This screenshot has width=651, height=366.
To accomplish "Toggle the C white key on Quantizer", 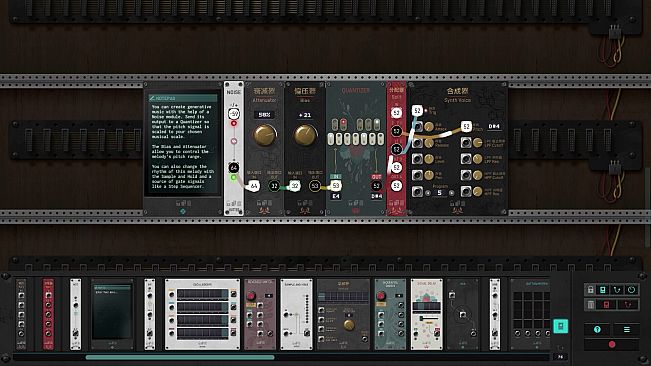I will coord(331,139).
